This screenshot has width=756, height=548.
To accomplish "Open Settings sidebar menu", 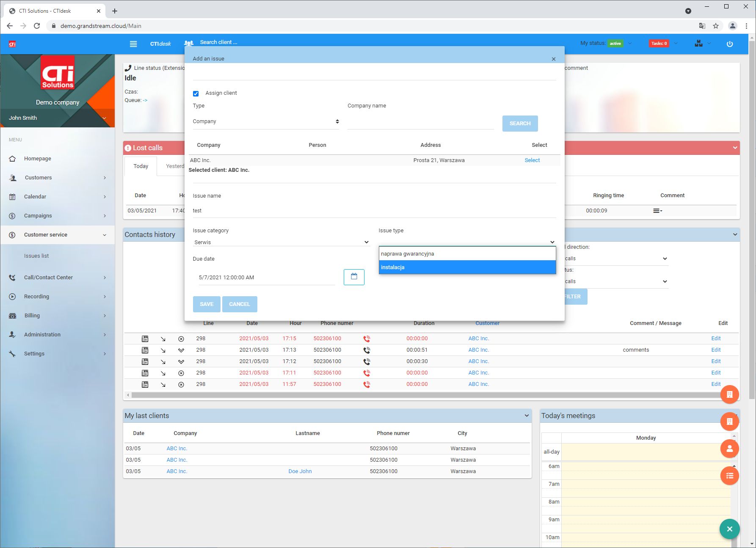I will 58,354.
